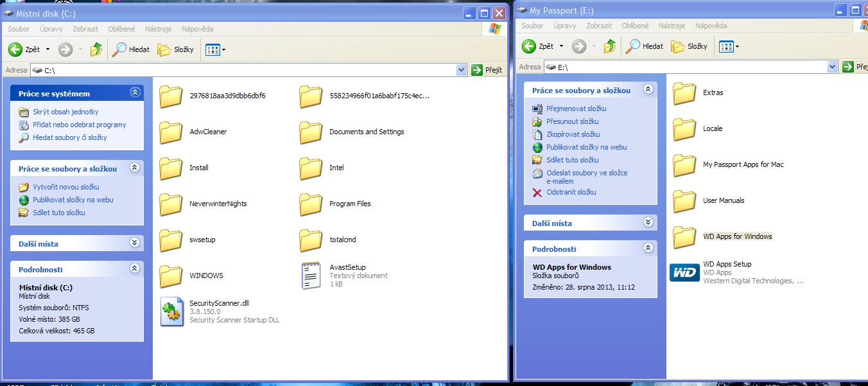Open AvastSetup text document
This screenshot has height=386, width=868.
pyautogui.click(x=311, y=276)
